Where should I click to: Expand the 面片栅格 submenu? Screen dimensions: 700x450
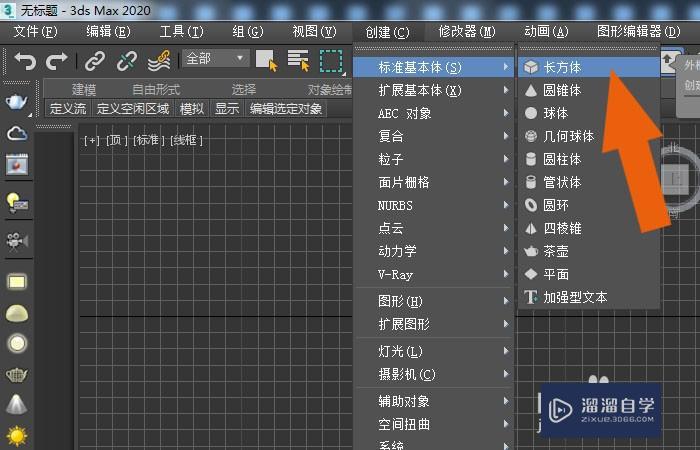tap(433, 182)
